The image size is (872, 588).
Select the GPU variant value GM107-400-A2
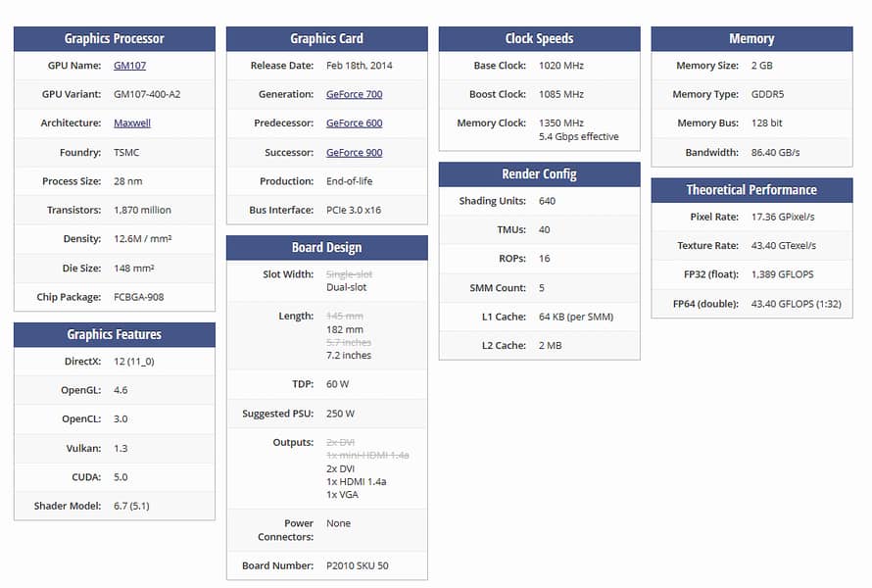[x=147, y=94]
